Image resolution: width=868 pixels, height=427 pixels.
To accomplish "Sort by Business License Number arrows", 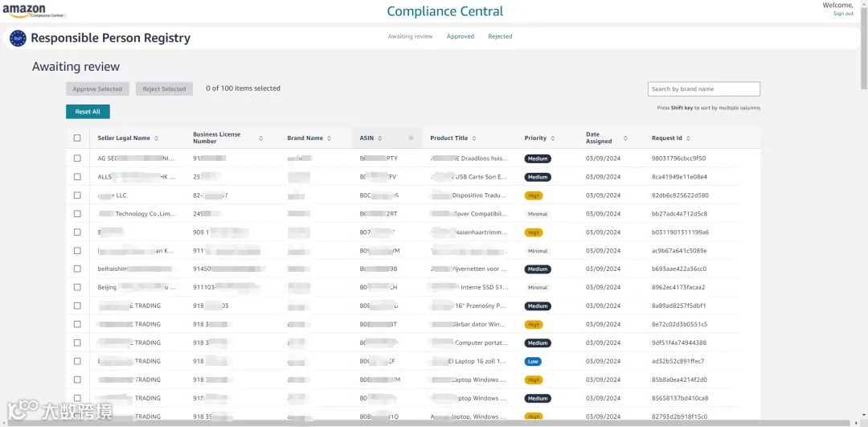I will click(x=260, y=138).
